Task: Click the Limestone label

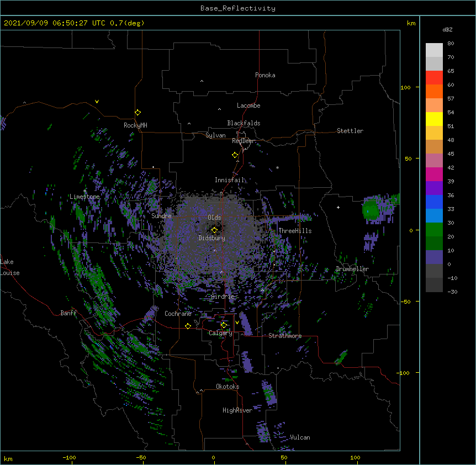Action: (84, 197)
